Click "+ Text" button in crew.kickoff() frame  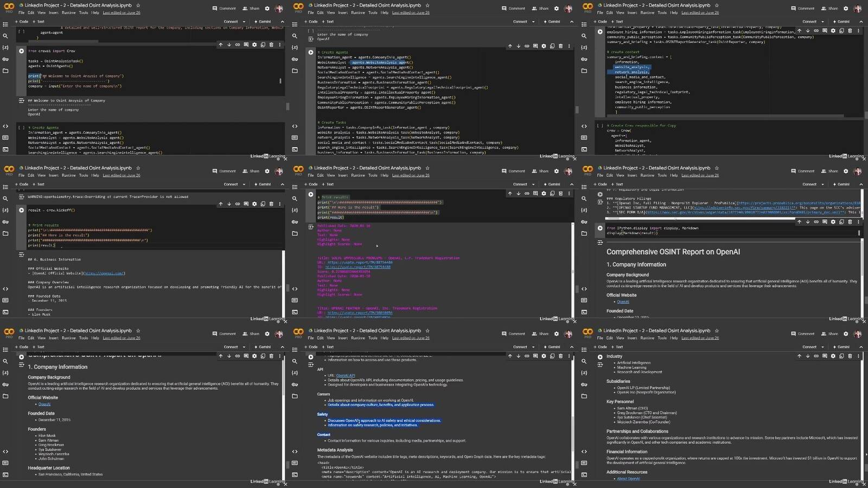pyautogui.click(x=39, y=185)
